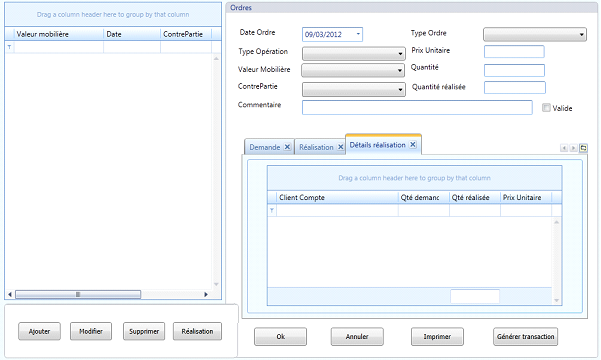Screen dimensions: 601x360
Task: Click the Réalisation button below the left grid
Action: coord(197,331)
